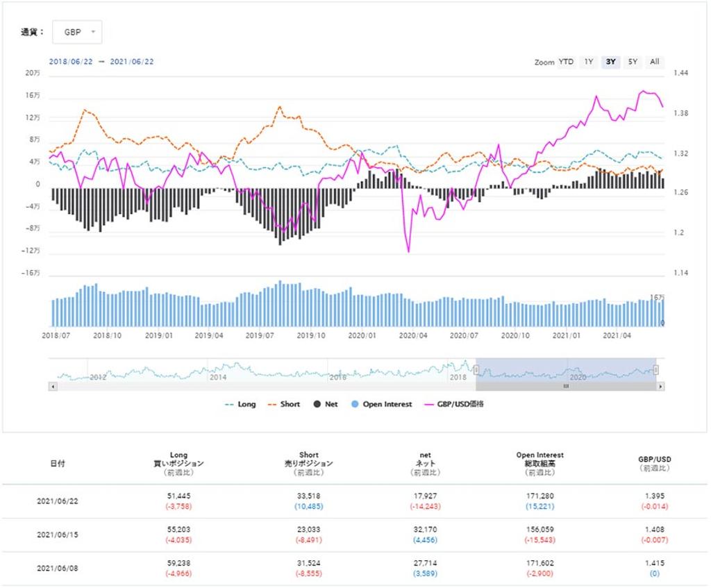Click long position value 59,238
The width and height of the screenshot is (711, 588).
click(x=178, y=563)
